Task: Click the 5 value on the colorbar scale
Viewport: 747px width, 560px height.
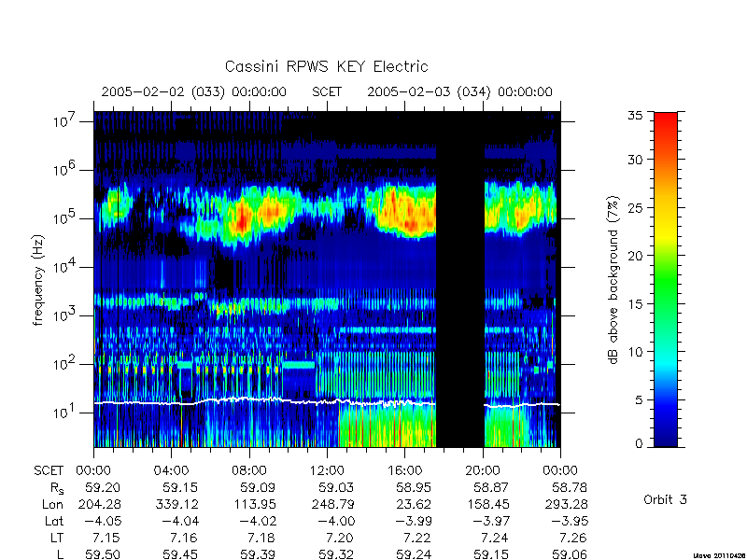Action: [x=639, y=399]
